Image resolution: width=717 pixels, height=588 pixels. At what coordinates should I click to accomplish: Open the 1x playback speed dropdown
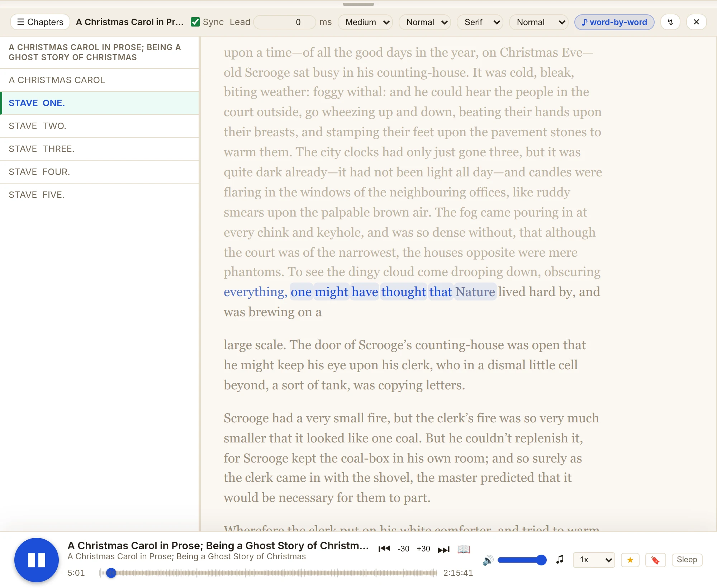click(594, 560)
